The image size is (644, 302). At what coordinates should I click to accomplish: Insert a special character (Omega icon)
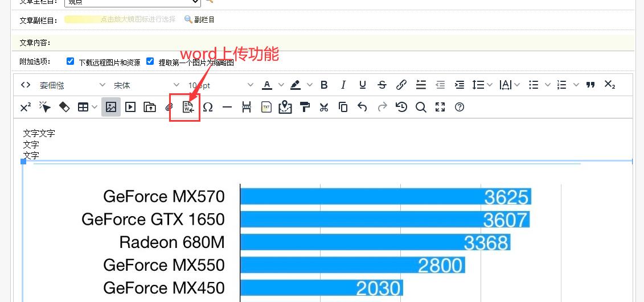tap(208, 107)
